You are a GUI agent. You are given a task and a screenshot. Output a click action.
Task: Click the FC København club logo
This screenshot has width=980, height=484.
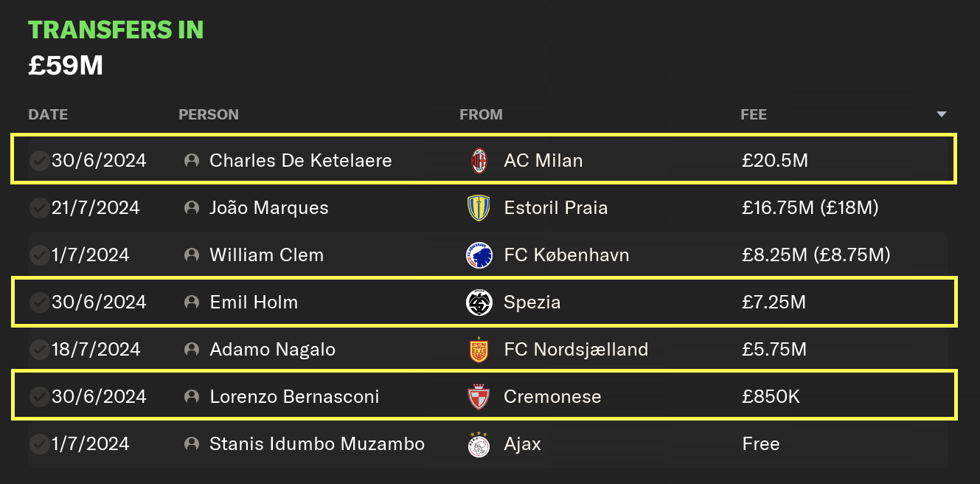pyautogui.click(x=479, y=255)
